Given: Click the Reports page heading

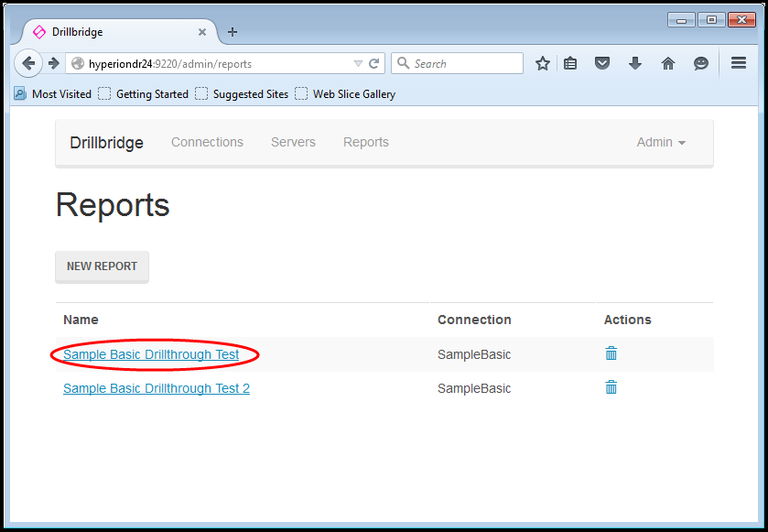Looking at the screenshot, I should point(113,205).
